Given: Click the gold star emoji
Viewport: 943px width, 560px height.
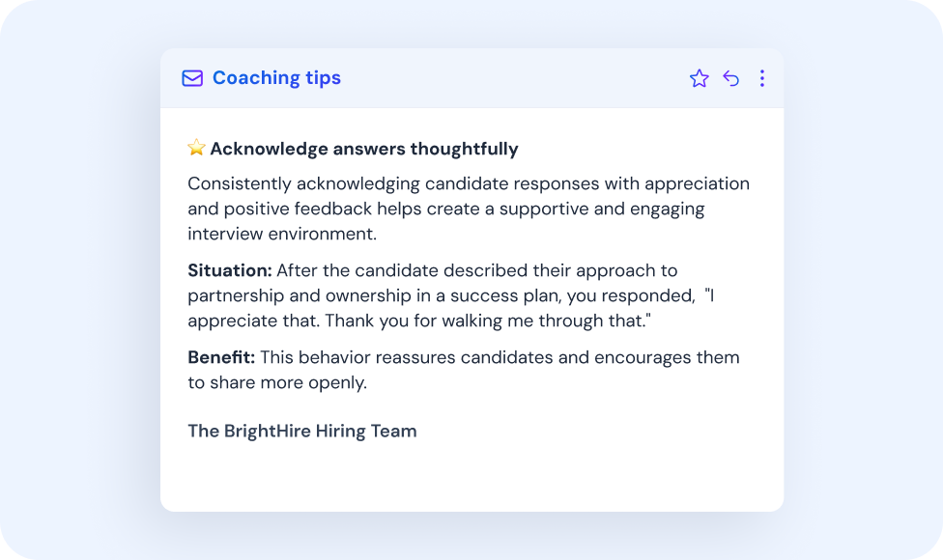Looking at the screenshot, I should coord(197,148).
